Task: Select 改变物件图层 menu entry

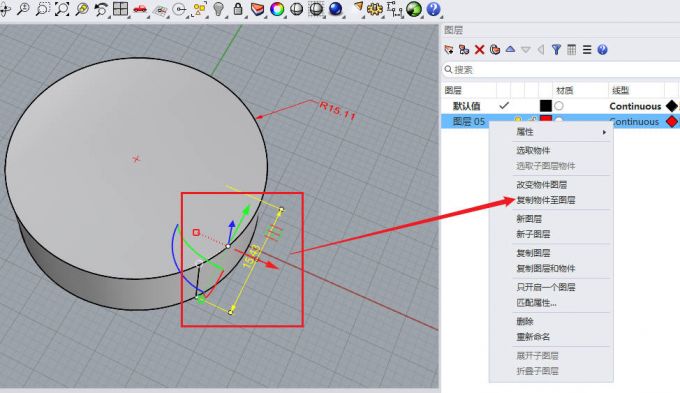Action: click(542, 184)
